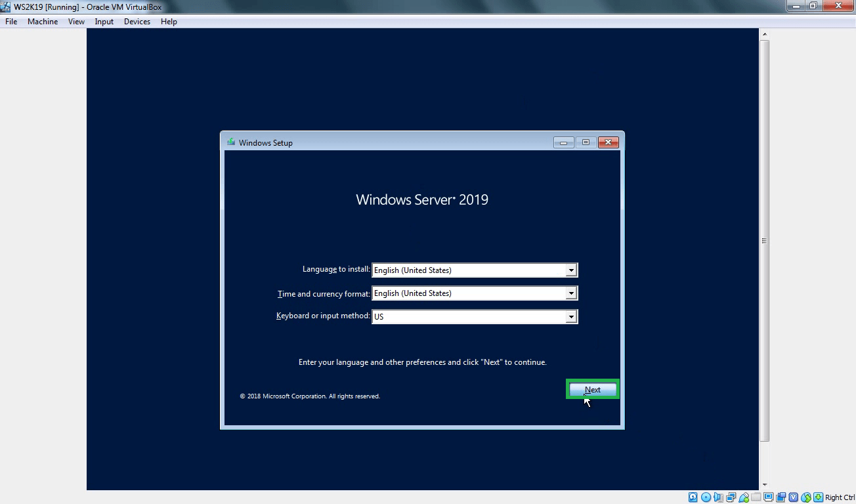
Task: Click the optical disk status icon
Action: [x=706, y=497]
